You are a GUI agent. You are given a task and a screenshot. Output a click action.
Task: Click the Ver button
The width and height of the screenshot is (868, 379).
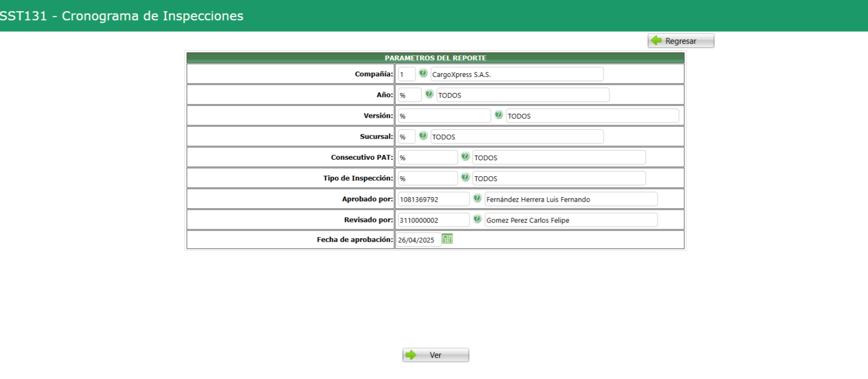coord(436,355)
